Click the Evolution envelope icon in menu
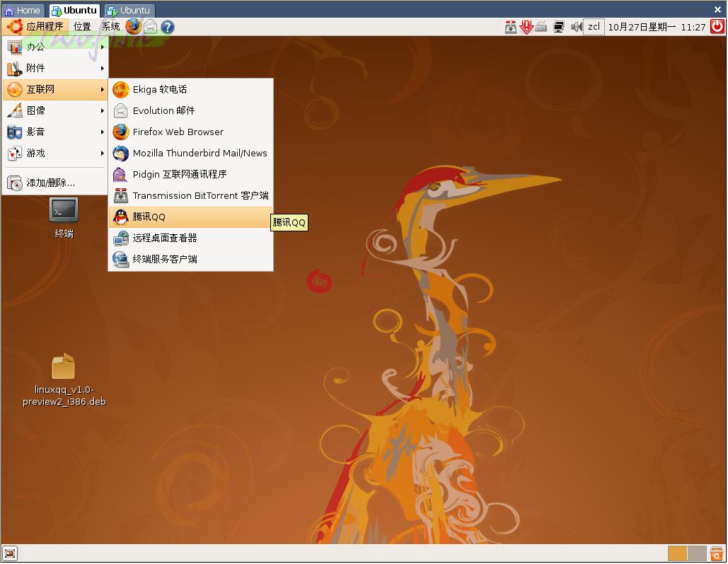Screen dimensions: 728x564 click(x=121, y=110)
